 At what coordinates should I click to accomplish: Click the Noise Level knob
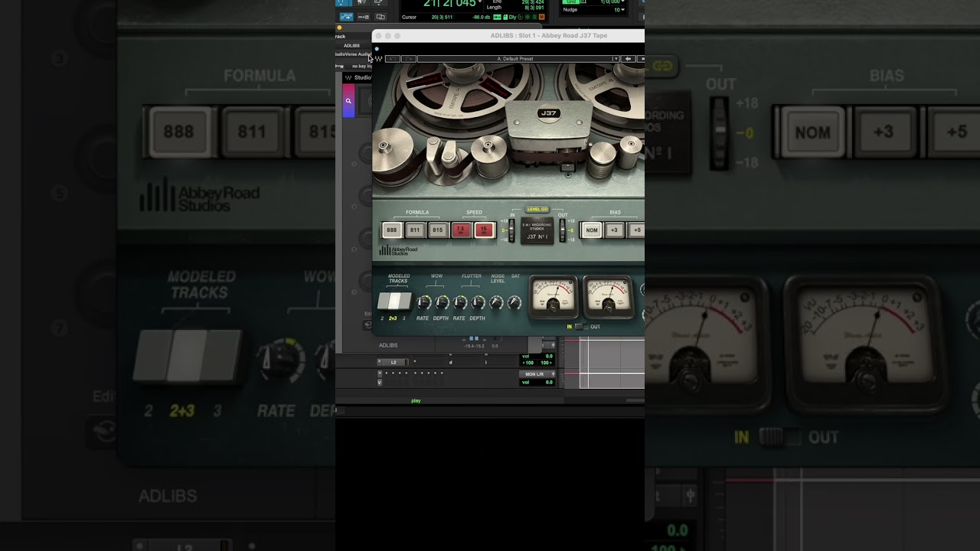496,303
